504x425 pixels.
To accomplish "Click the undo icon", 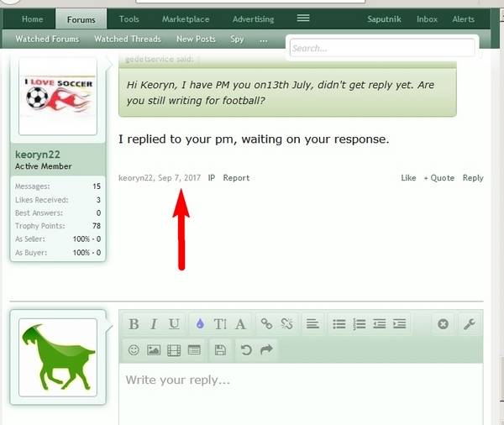I will (x=246, y=349).
